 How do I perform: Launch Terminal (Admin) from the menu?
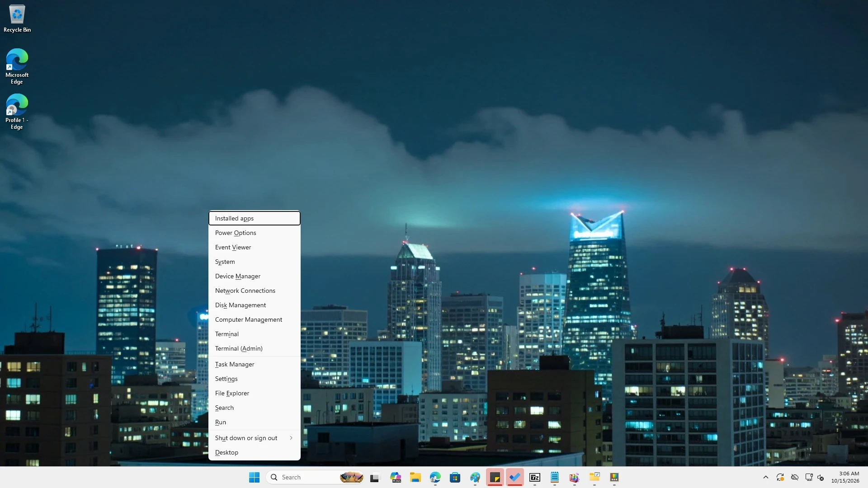pos(255,348)
